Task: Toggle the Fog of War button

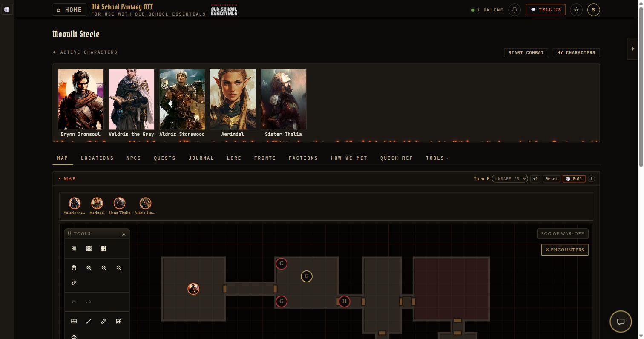Action: tap(563, 234)
